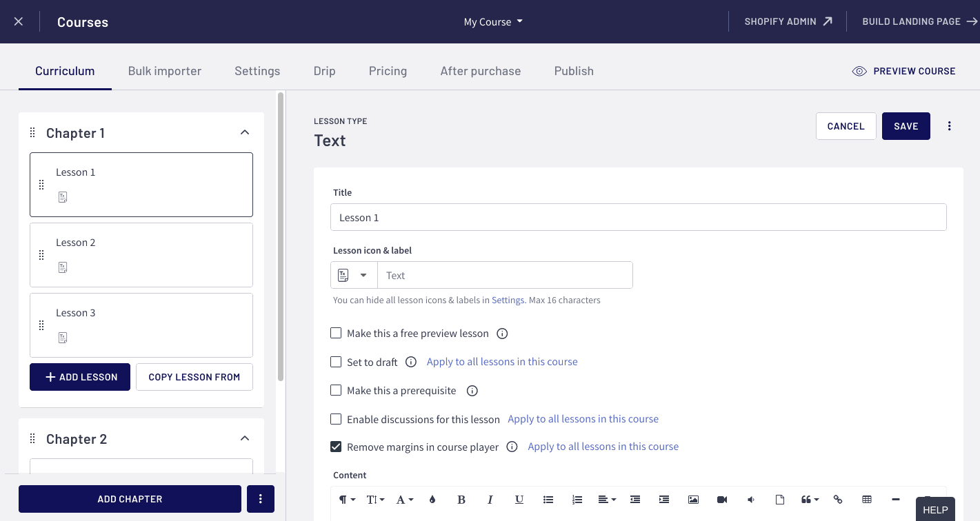
Task: Open the text color droplet tool
Action: [x=432, y=500]
